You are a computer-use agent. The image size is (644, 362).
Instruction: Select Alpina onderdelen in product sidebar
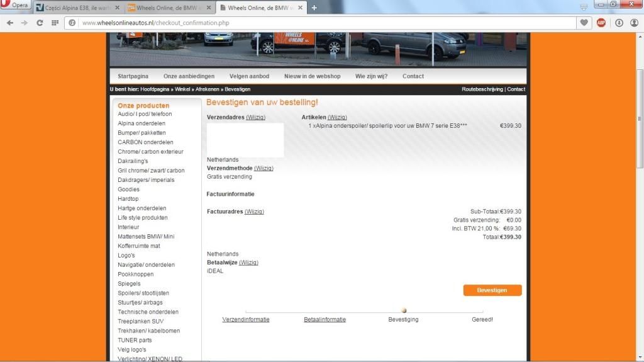pos(142,123)
